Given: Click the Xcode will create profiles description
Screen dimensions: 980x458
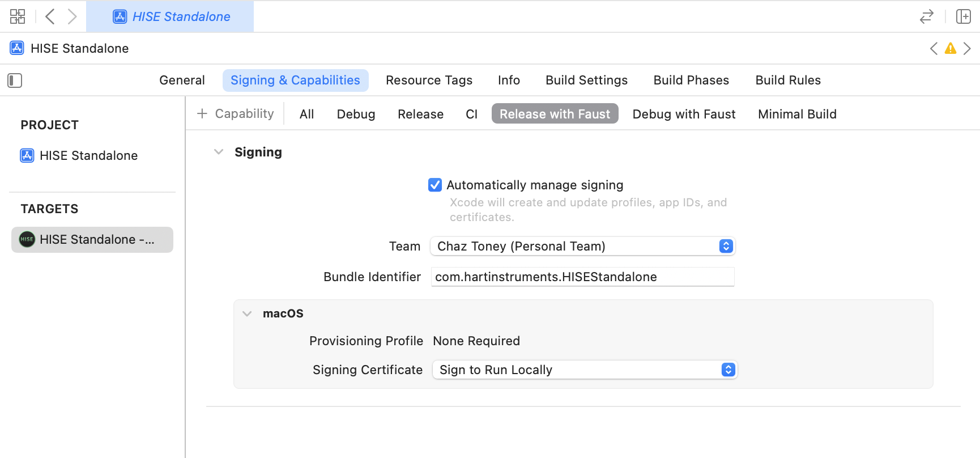Looking at the screenshot, I should 588,210.
